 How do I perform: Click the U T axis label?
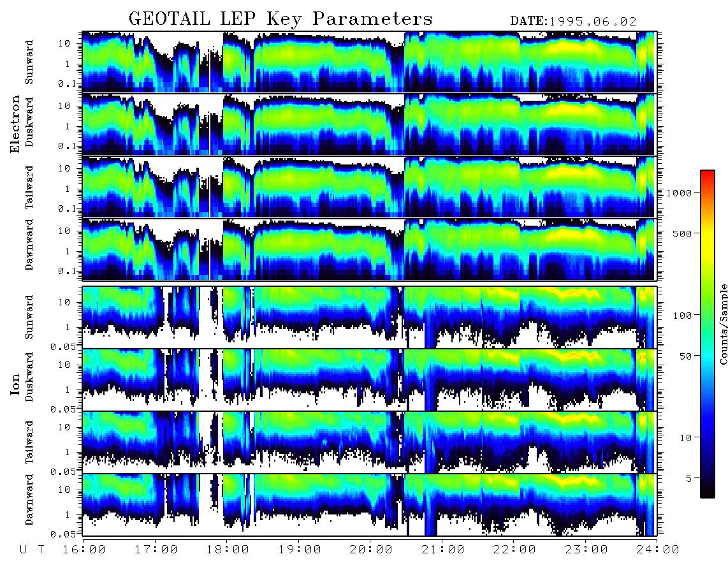click(x=32, y=550)
